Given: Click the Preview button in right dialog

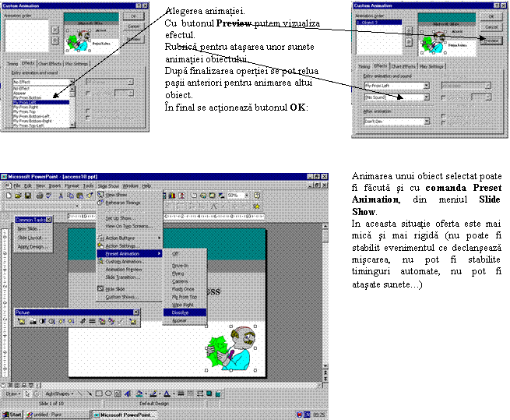Looking at the screenshot, I should point(491,39).
